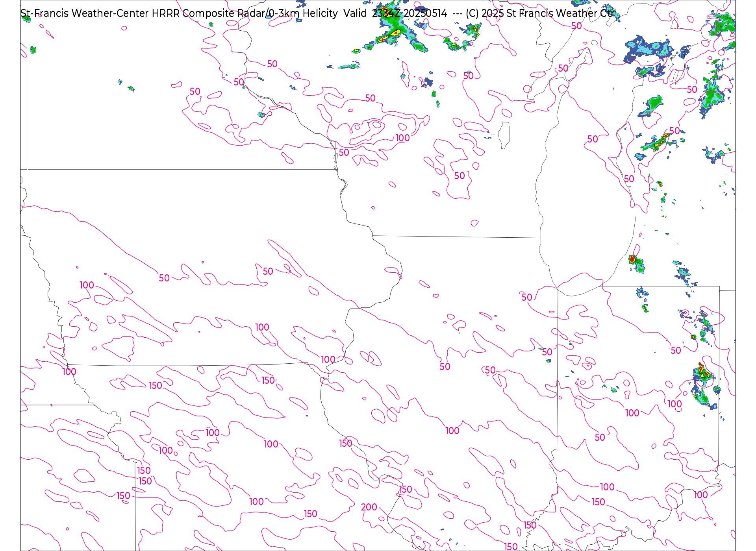Click "HRRR Composite Radar/0-3km Helicity" in the title

pyautogui.click(x=245, y=13)
